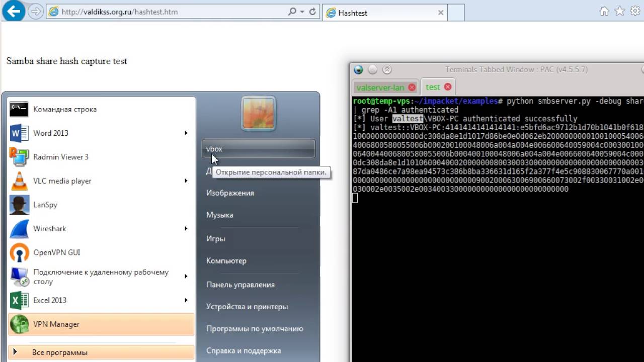Expand Wireshark jump list arrow

(186, 229)
